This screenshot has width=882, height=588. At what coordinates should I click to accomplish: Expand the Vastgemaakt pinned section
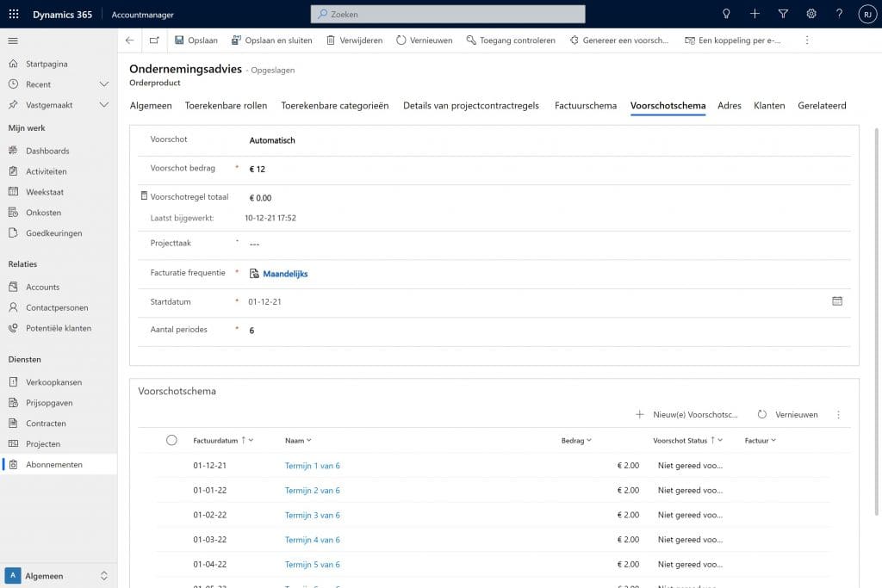pyautogui.click(x=104, y=105)
